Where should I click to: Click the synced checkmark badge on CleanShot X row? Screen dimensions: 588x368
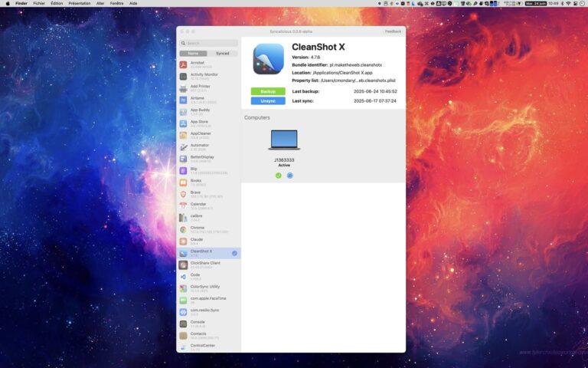pyautogui.click(x=234, y=254)
